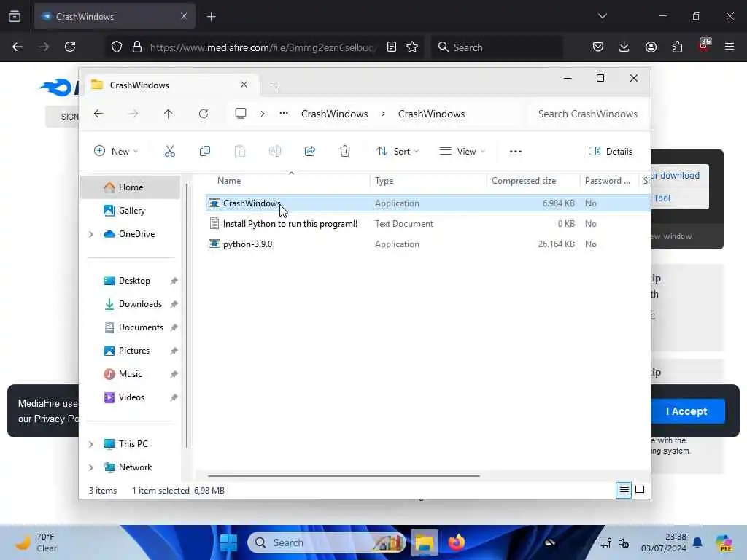Open the pinned Pictures folder
This screenshot has width=747, height=560.
point(130,351)
